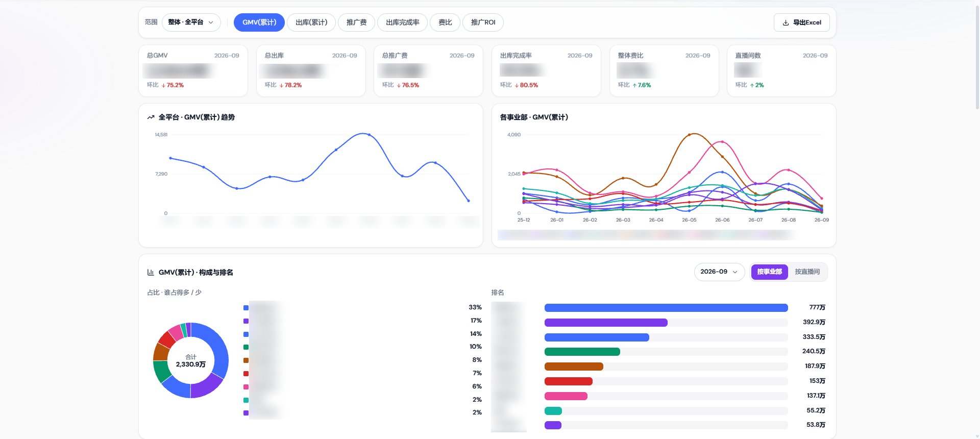Open the 2026-09 month selector dropdown
Viewport: 980px width, 439px height.
pos(719,272)
